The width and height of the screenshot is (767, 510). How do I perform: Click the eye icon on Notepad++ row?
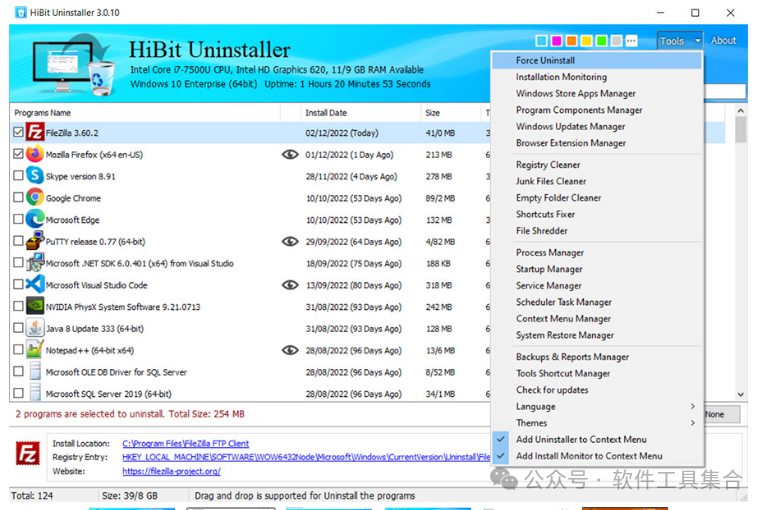290,350
